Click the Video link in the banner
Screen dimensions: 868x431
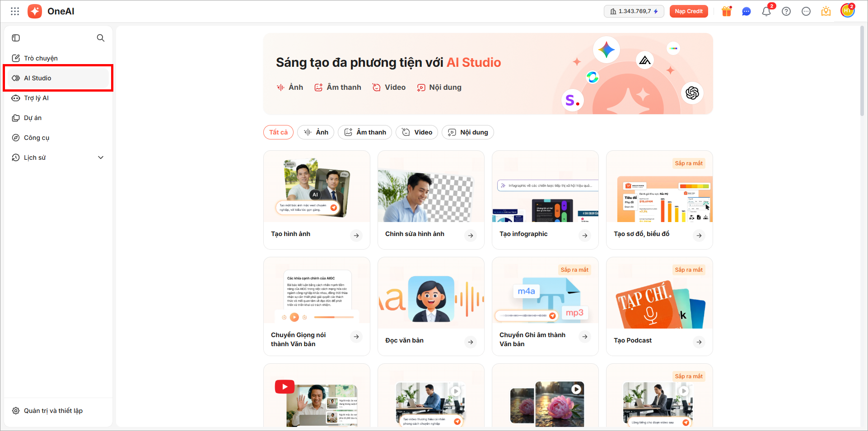(x=389, y=88)
